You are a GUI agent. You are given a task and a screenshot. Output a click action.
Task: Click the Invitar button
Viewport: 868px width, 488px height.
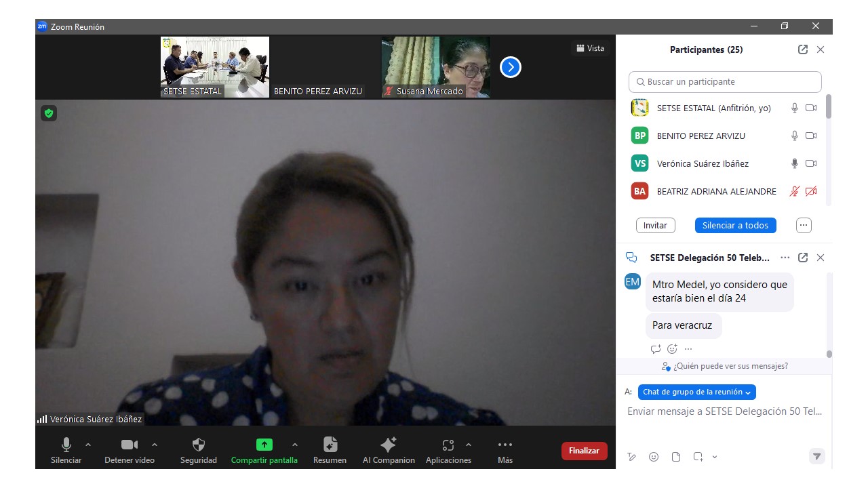pyautogui.click(x=655, y=225)
